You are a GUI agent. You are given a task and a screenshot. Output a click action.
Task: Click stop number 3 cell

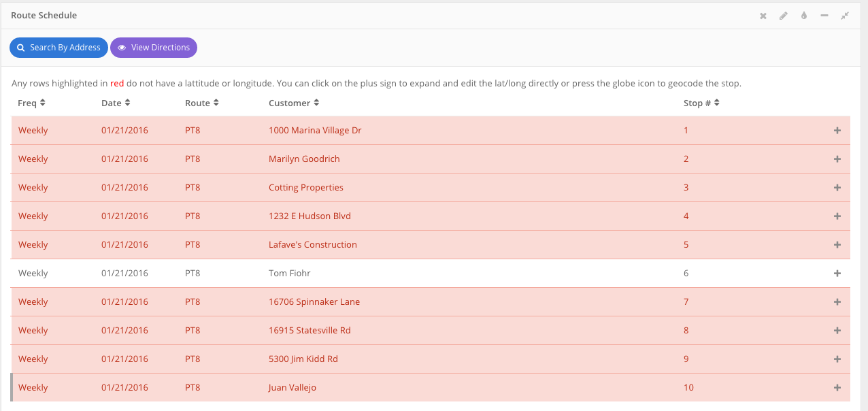point(686,188)
